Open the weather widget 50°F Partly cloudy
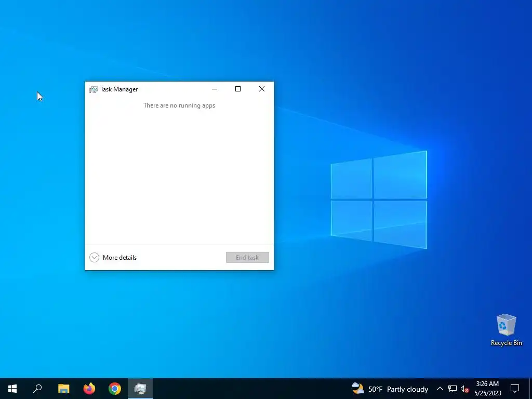The height and width of the screenshot is (399, 532). point(390,389)
